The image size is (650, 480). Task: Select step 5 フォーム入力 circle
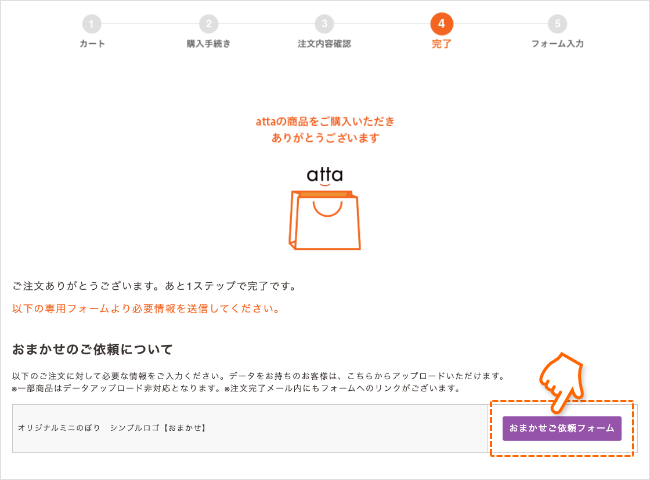[x=558, y=24]
